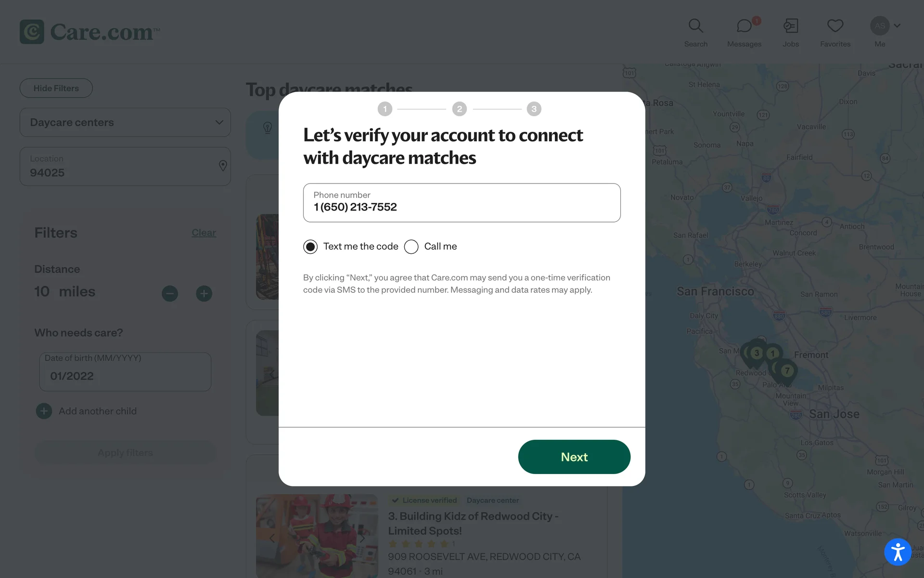Click the location pin icon in Location field

(223, 166)
